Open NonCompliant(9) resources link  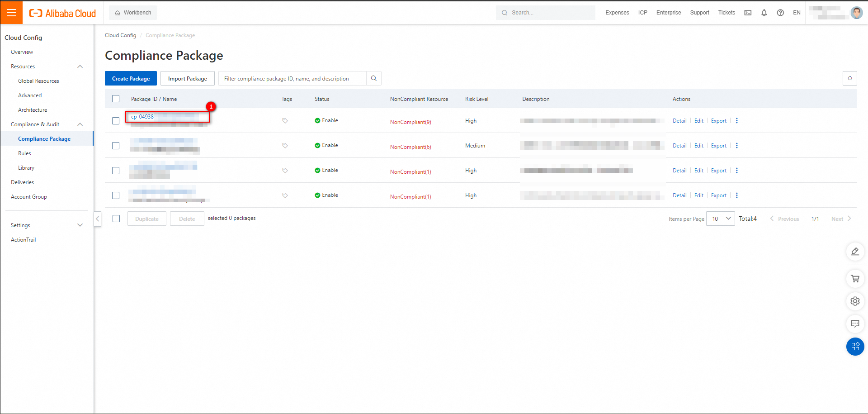[410, 122]
